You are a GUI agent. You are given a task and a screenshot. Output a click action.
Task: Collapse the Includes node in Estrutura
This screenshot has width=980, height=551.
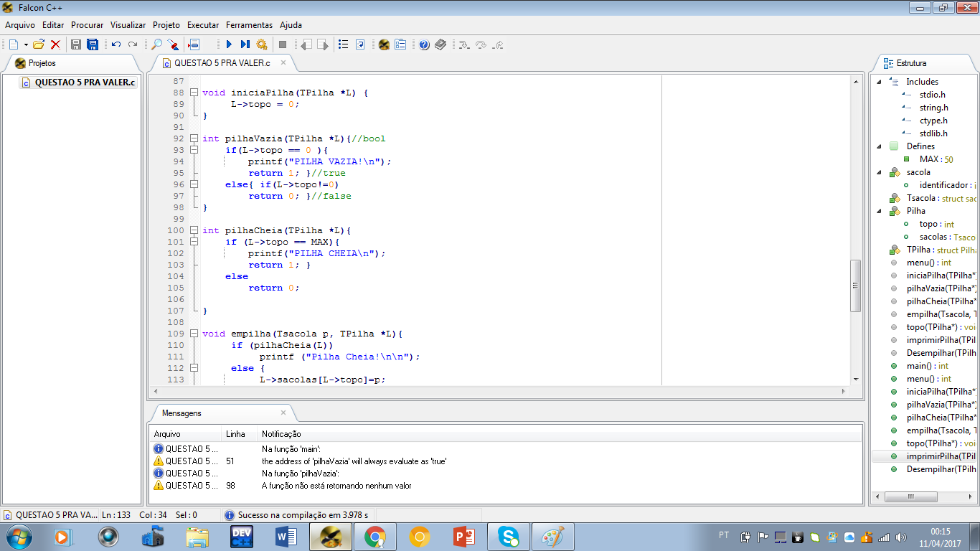pos(879,81)
